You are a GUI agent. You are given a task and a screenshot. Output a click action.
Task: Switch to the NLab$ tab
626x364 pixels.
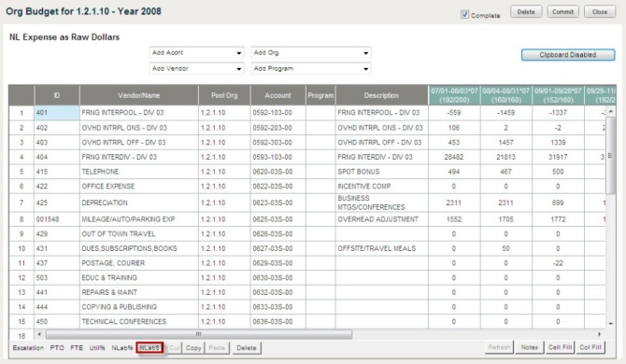[x=149, y=347]
